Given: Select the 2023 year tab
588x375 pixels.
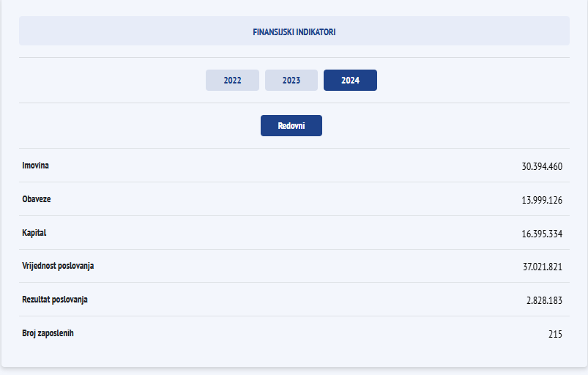Looking at the screenshot, I should click(x=291, y=81).
